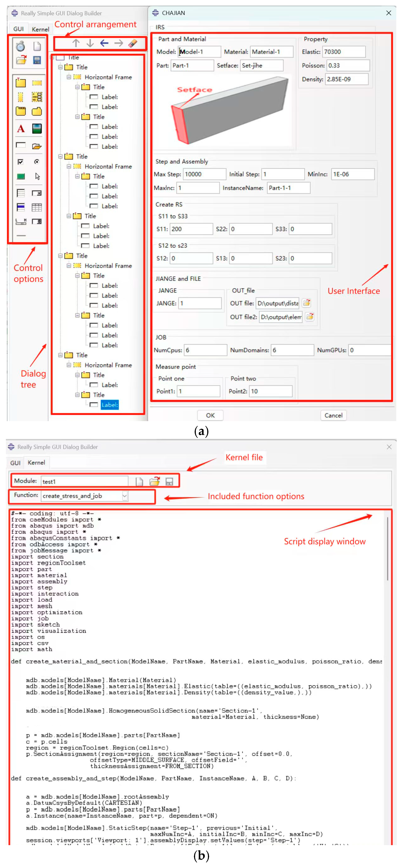Switch to GUI tab in lower builder window
402x868 pixels.
[15, 463]
